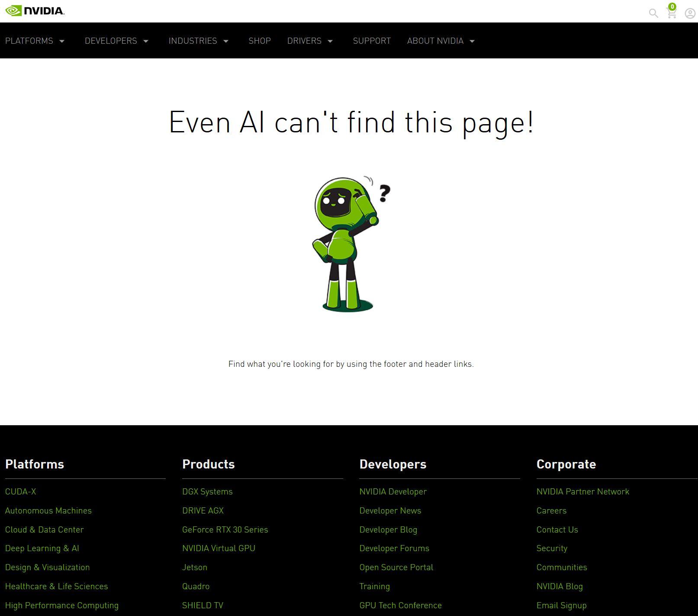
Task: Open the Open Source Portal link
Action: pyautogui.click(x=396, y=567)
